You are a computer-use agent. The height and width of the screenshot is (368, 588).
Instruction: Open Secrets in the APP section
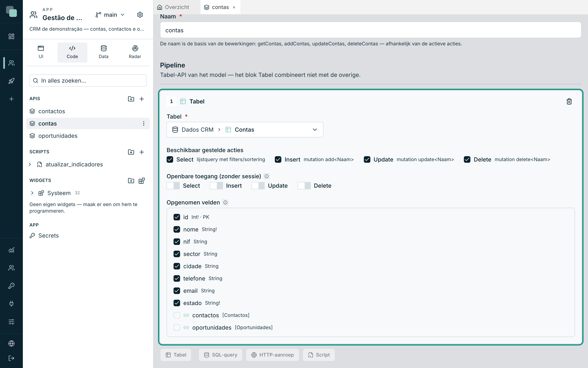click(88, 236)
